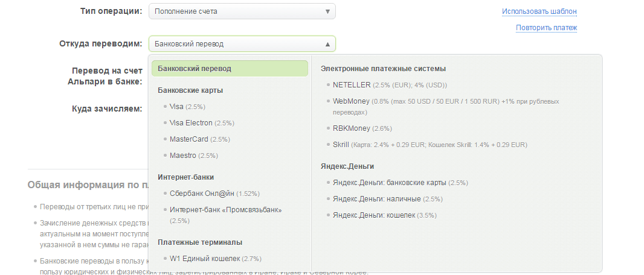Choose RBKMoney payment system
This screenshot has height=275, width=644.
(362, 128)
